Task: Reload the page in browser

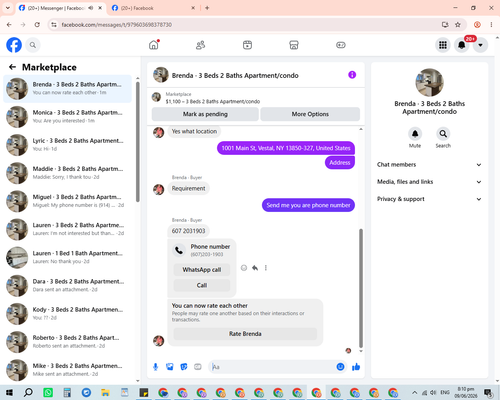Action: 37,25
